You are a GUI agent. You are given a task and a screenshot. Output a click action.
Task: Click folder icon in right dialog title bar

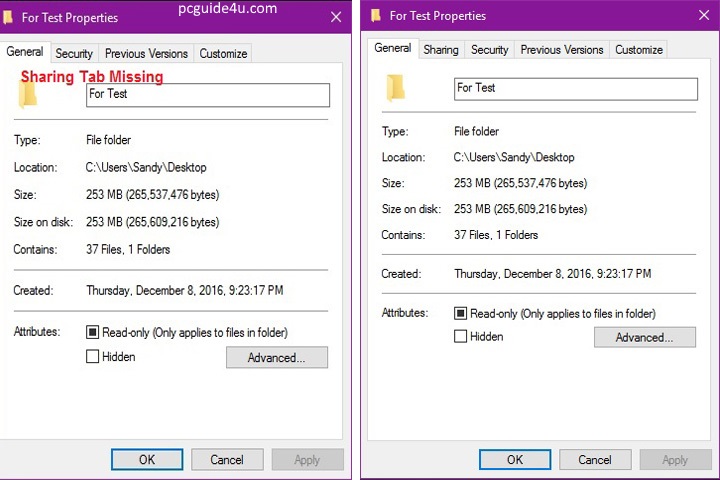376,15
